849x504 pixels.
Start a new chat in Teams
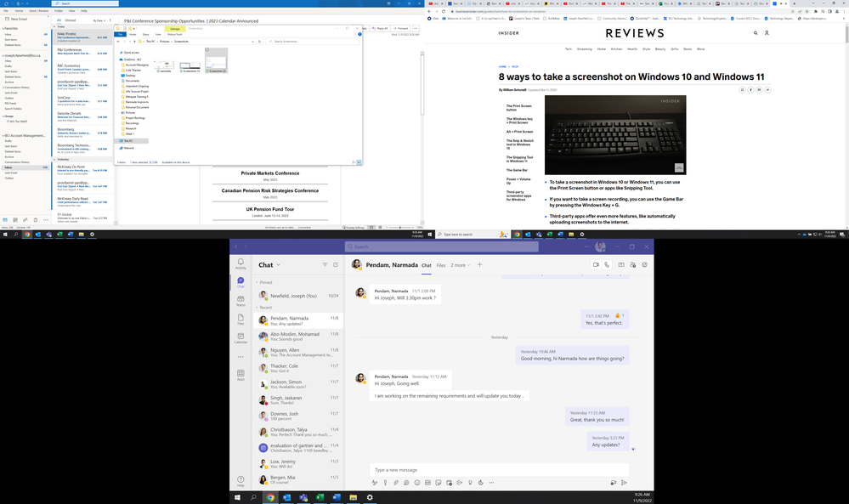click(x=336, y=264)
